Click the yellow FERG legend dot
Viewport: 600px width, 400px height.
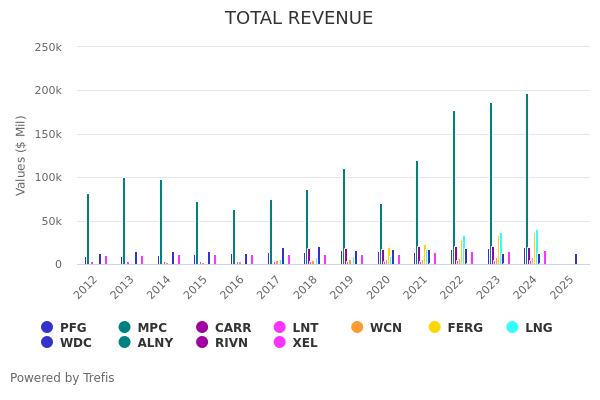435,327
